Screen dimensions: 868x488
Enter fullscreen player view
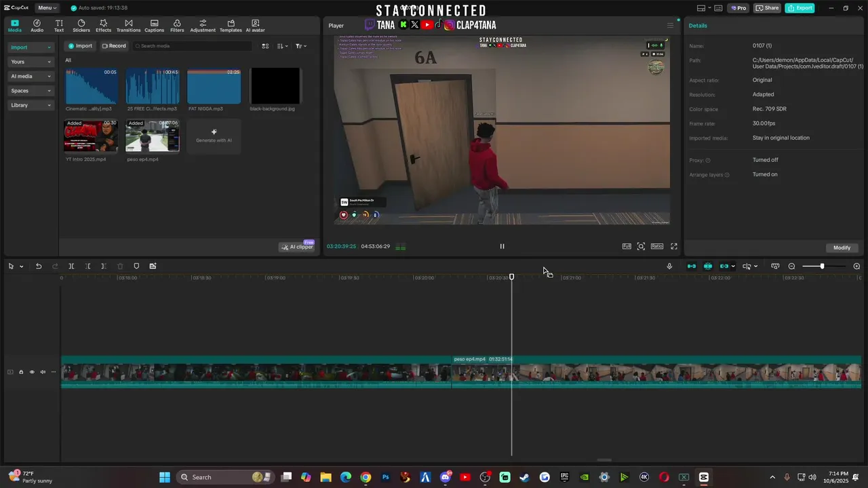[x=674, y=247]
